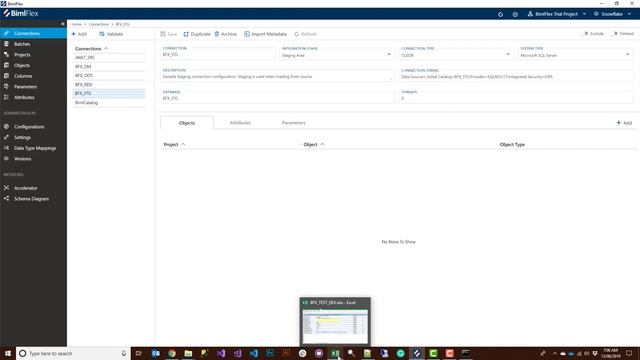Open the Parameters sidebar item
Screen dimensions: 640x360
tap(25, 87)
